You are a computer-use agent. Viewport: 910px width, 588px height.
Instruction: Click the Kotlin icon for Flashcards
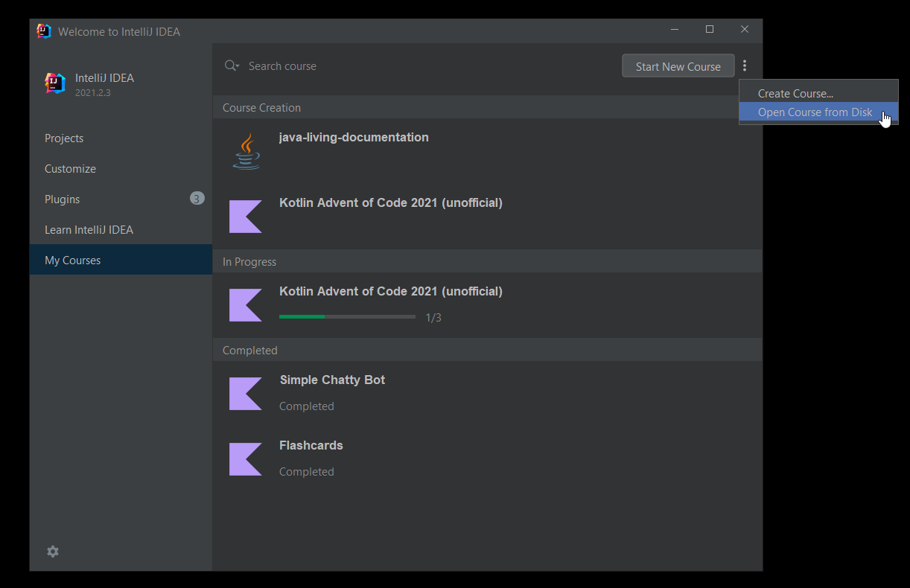pos(246,459)
